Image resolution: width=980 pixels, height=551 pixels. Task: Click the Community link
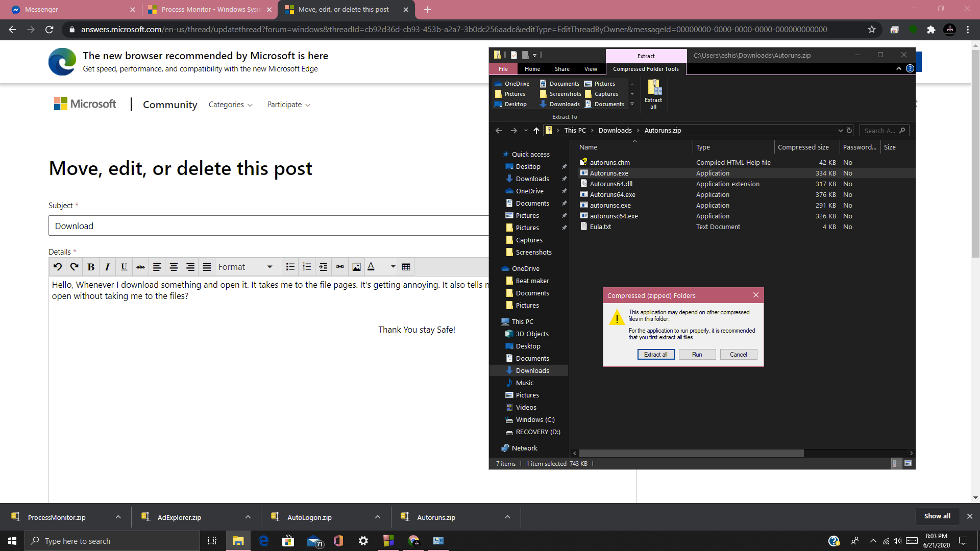coord(170,105)
